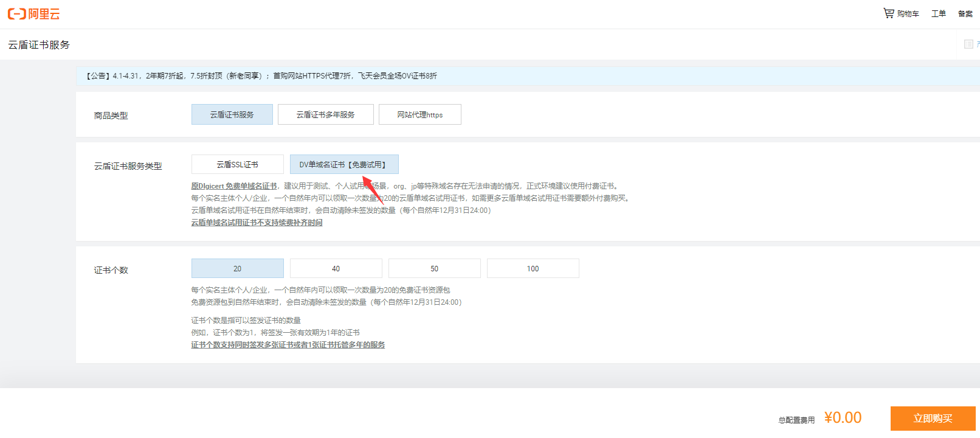The image size is (980, 438).
Task: Open the 云盾单域名试用证书不支持续费补齐时间 link
Action: point(257,223)
